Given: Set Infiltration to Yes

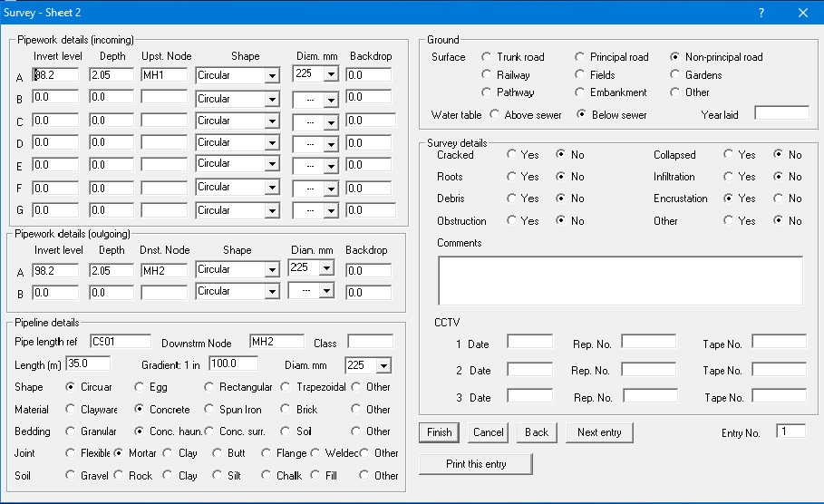Looking at the screenshot, I should (x=740, y=177).
